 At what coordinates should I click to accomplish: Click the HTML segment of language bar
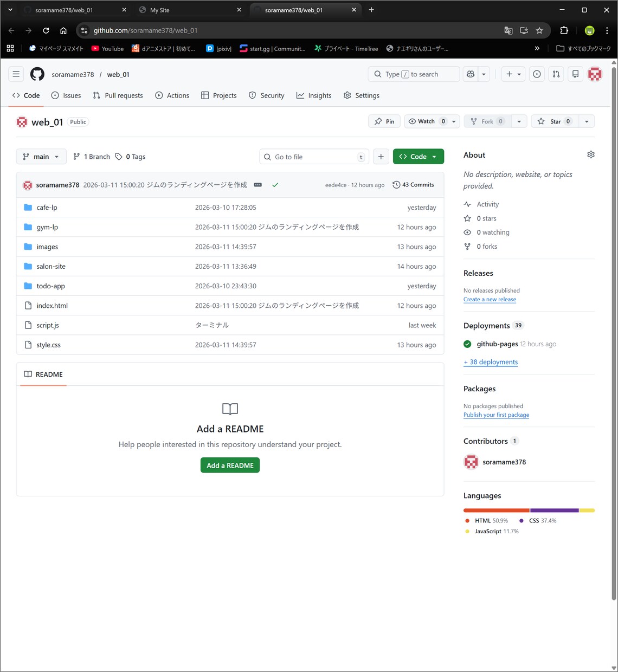point(497,511)
